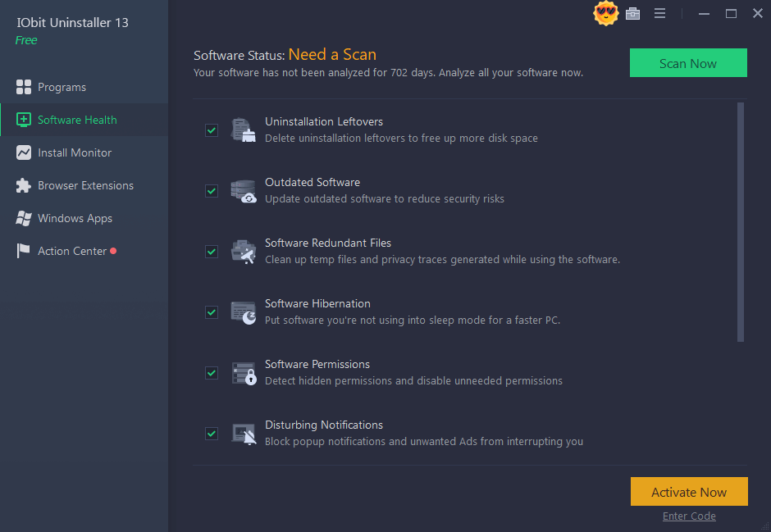771x532 pixels.
Task: Click the vertical scrollbar in the list
Action: tap(740, 222)
